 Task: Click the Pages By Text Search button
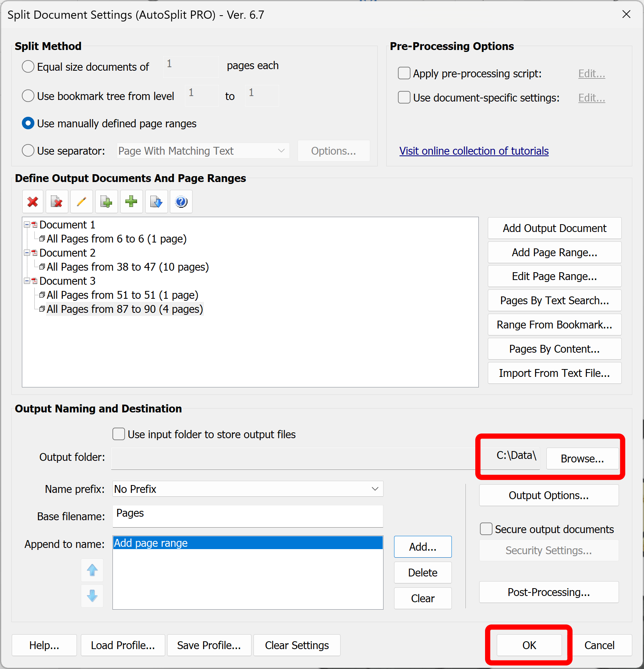555,300
